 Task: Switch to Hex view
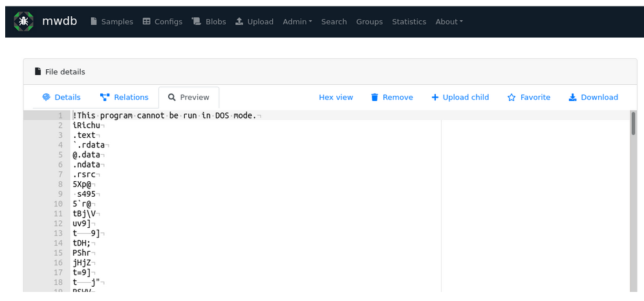click(x=336, y=98)
